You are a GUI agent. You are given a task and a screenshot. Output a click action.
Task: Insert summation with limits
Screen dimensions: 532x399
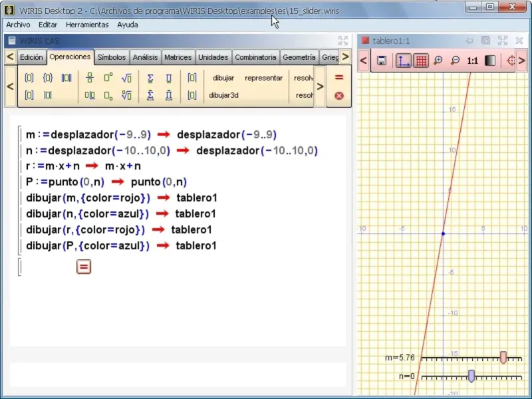coord(150,95)
